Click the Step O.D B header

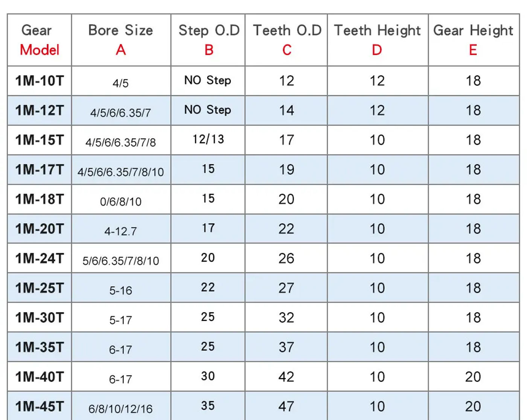[x=208, y=40]
